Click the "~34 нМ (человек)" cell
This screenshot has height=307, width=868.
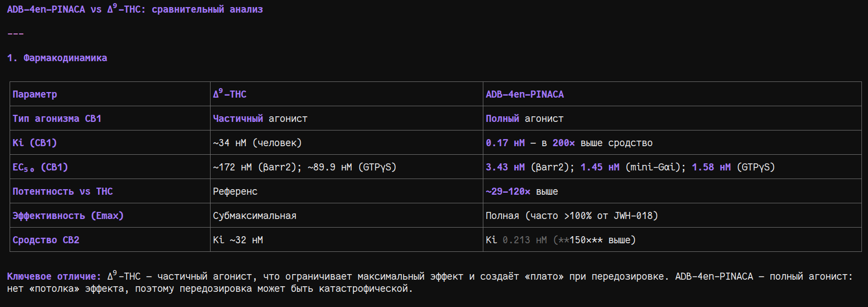pyautogui.click(x=257, y=143)
